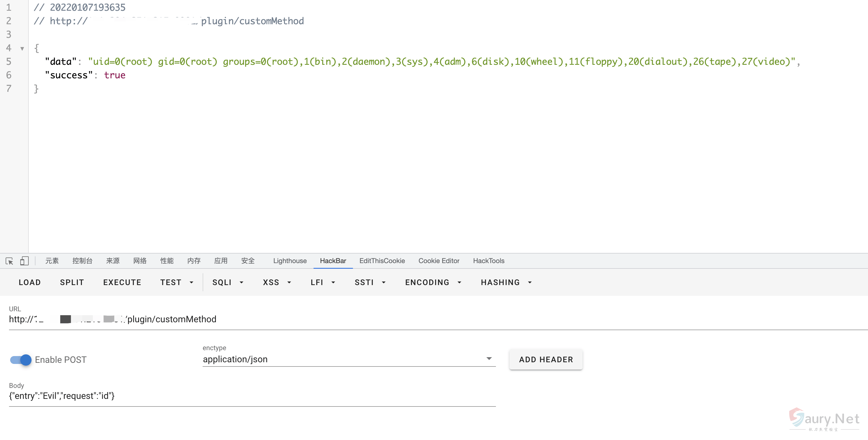Open the SSTI dropdown menu
The height and width of the screenshot is (440, 868).
pos(370,283)
